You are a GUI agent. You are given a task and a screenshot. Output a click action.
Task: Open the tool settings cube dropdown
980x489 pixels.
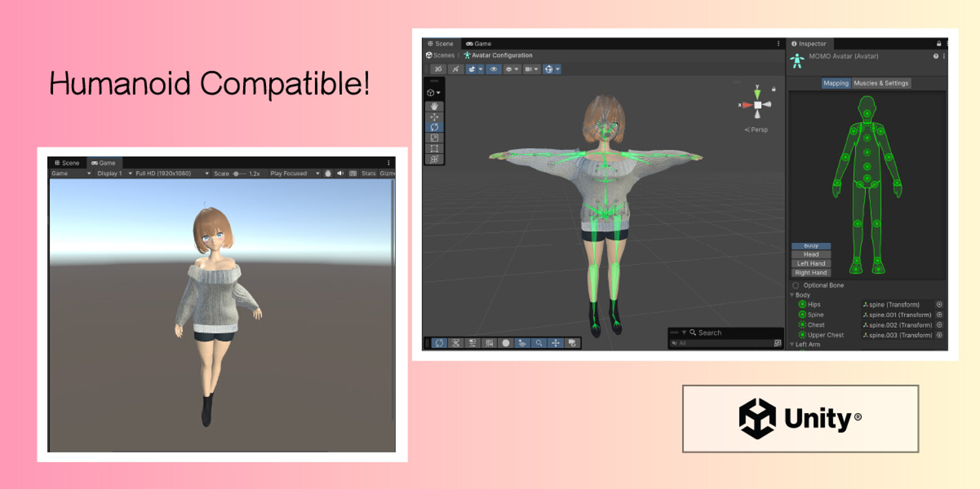click(434, 93)
